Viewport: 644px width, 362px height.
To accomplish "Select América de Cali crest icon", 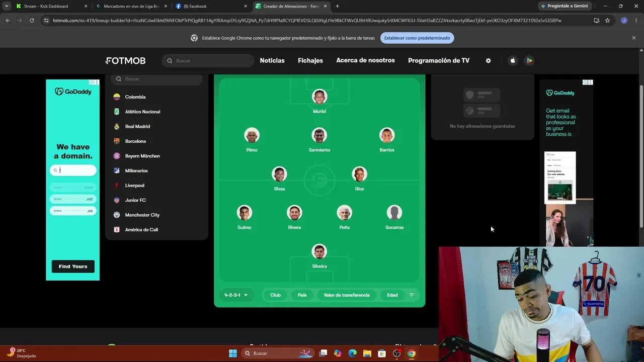I will 117,230.
